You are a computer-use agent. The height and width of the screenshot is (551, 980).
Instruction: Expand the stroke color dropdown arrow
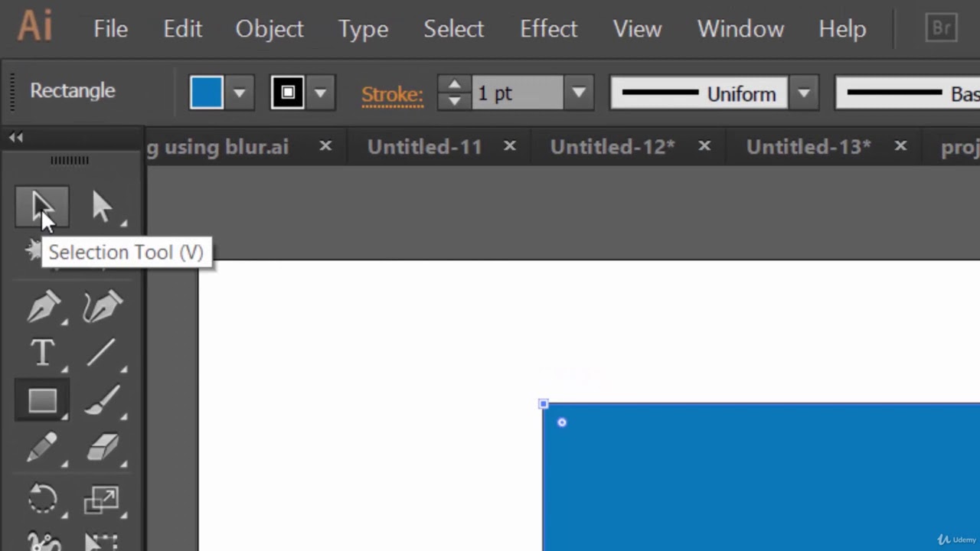pyautogui.click(x=320, y=93)
